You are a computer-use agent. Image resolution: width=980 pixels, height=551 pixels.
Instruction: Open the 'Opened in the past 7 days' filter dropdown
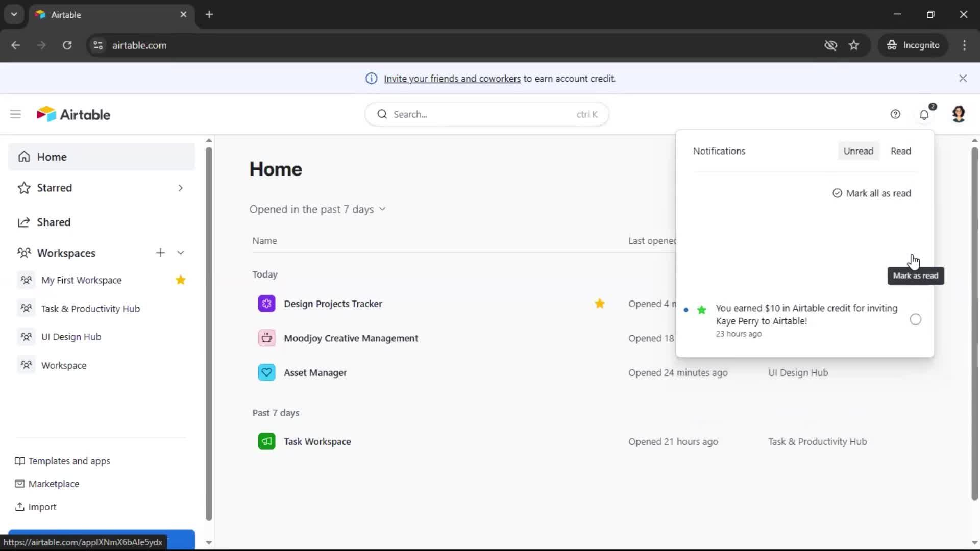coord(317,209)
